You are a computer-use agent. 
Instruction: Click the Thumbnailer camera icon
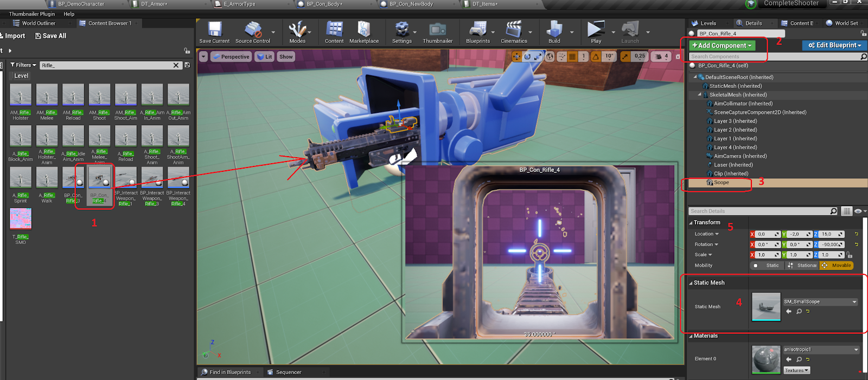[x=437, y=32]
